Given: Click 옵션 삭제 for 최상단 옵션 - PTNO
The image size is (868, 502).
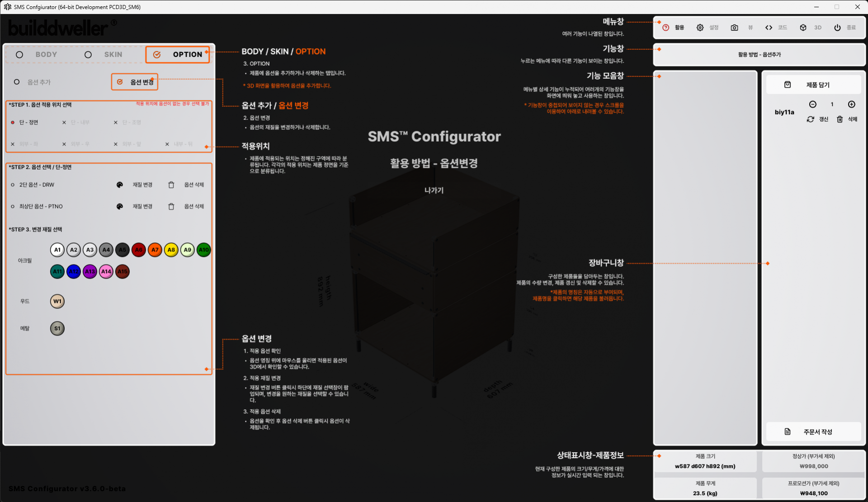Looking at the screenshot, I should tap(194, 207).
